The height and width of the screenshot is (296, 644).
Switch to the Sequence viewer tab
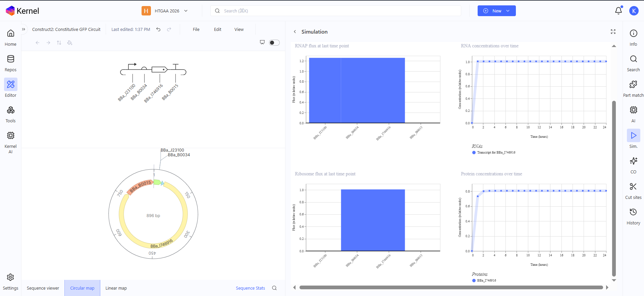pos(43,288)
